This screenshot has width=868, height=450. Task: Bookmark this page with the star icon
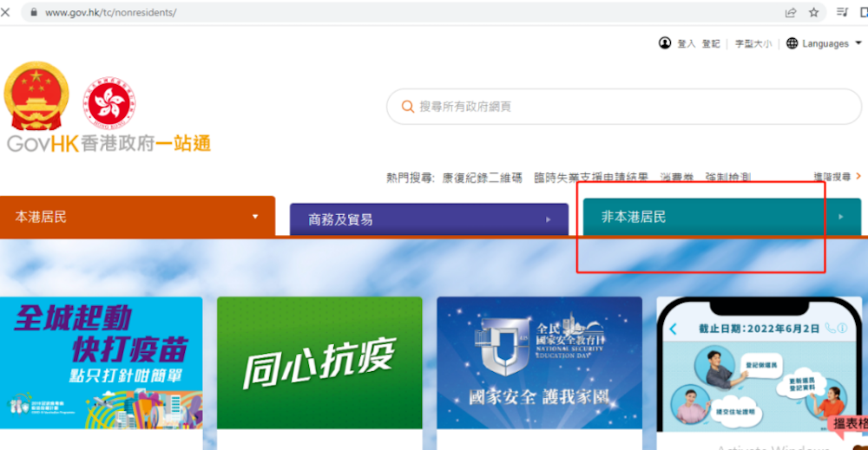[814, 13]
